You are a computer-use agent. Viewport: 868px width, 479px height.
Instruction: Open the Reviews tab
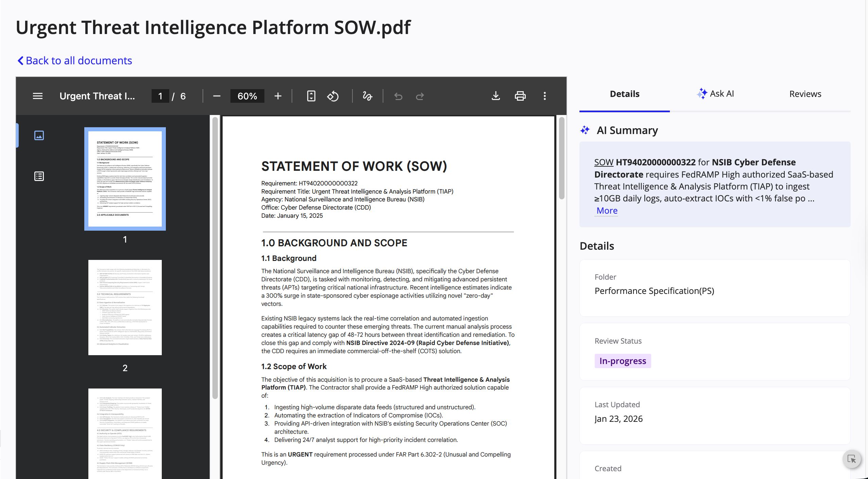(x=805, y=94)
